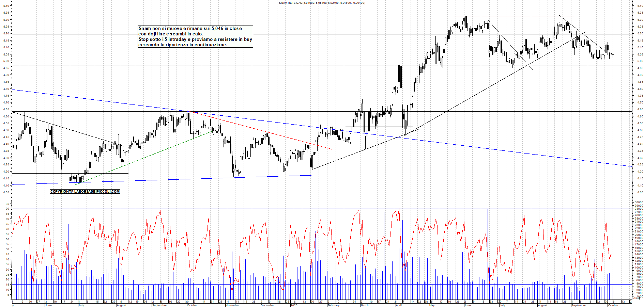Viewport: 644px width, 307px height.
Task: Click the 4.05 price label on right axis
Action: coord(640,193)
